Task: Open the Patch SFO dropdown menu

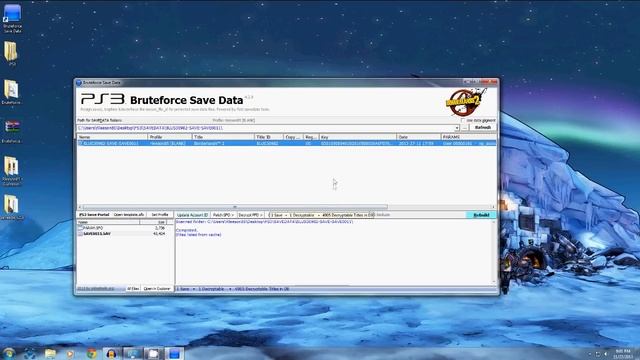Action: 223,215
